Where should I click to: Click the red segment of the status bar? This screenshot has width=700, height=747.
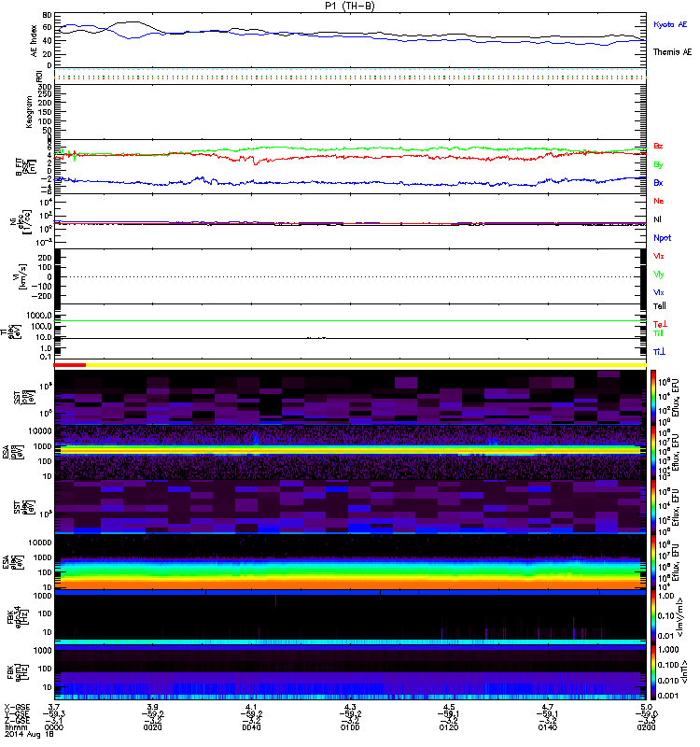tap(69, 365)
